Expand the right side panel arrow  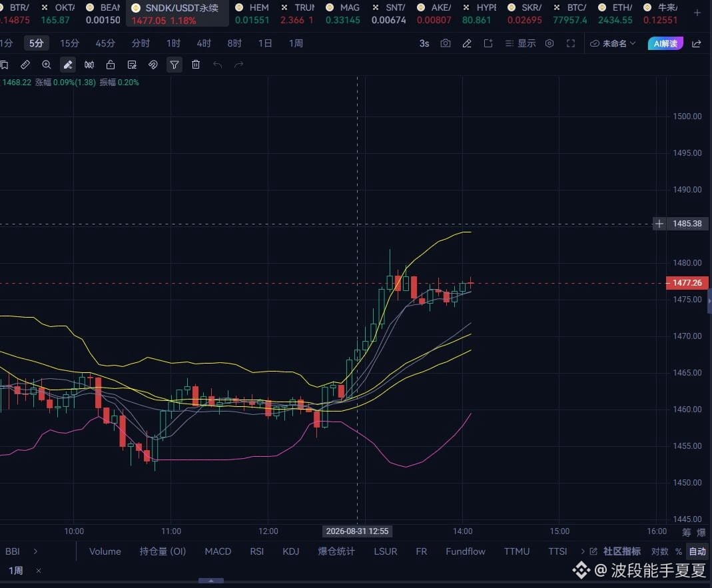coord(709,301)
